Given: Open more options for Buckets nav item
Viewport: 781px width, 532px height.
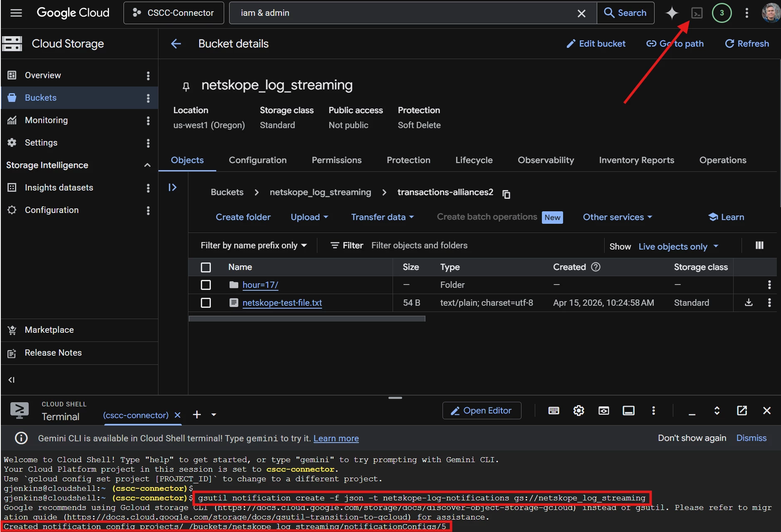Looking at the screenshot, I should pyautogui.click(x=148, y=98).
